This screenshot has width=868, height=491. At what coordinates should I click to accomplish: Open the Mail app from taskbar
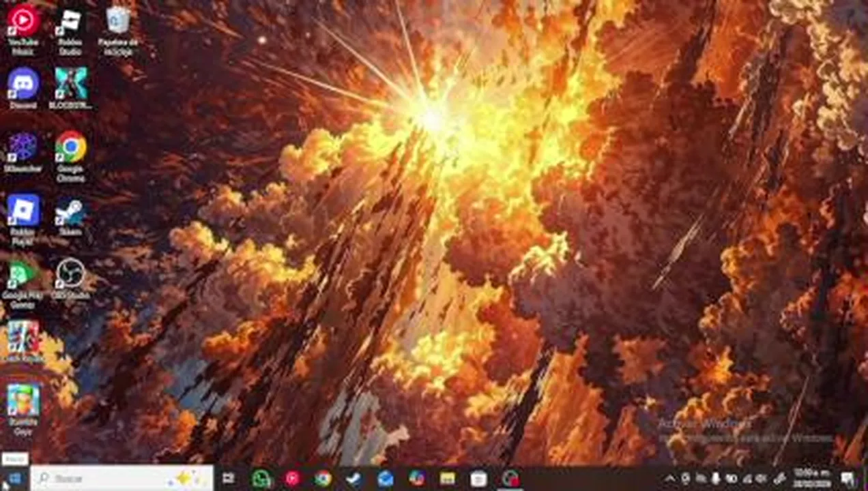click(x=385, y=479)
